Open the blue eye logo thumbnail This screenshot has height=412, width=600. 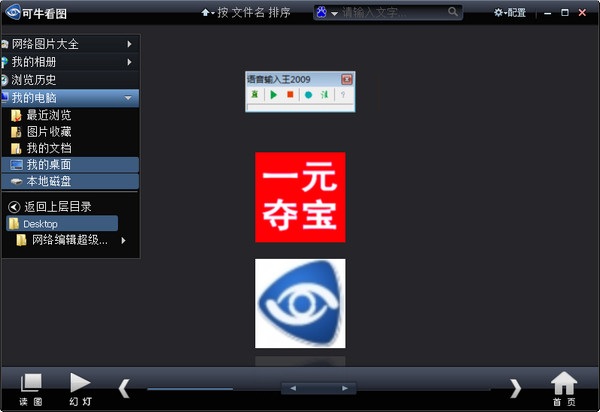coord(300,304)
